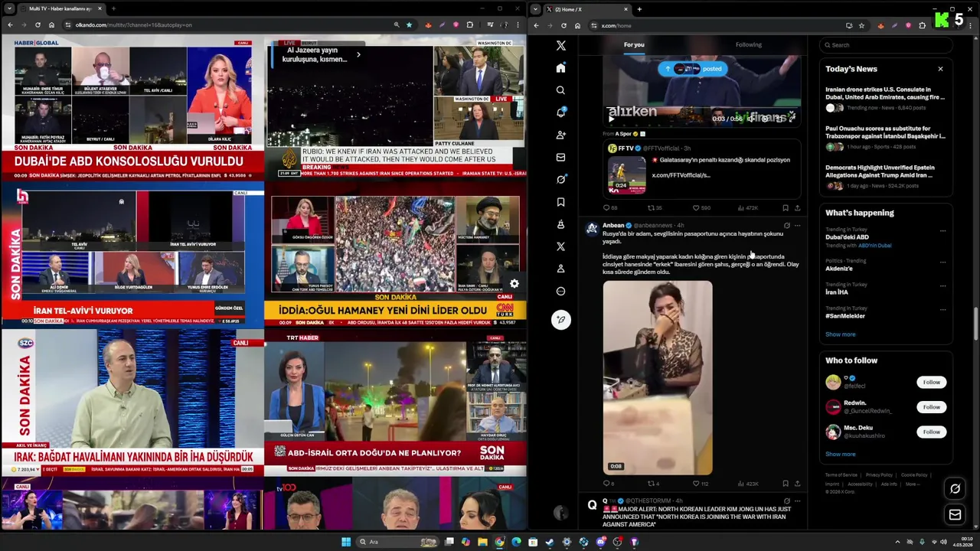Repost the Anbean post with 4 reposts
This screenshot has width=980, height=551.
point(653,484)
